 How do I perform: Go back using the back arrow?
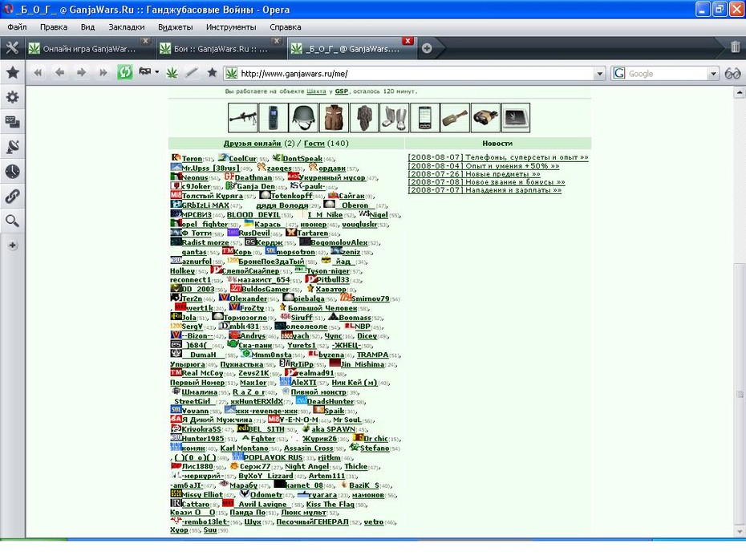59,73
